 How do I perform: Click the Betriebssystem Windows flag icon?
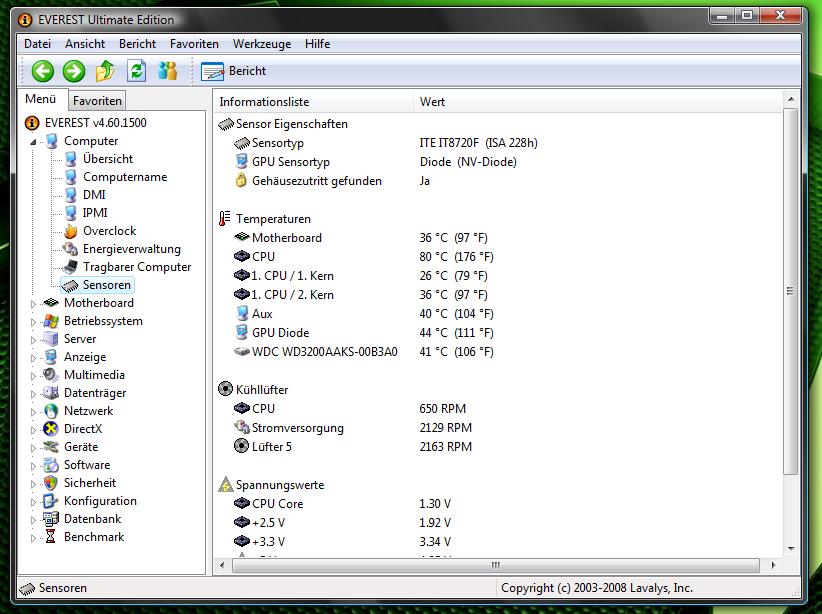[51, 321]
